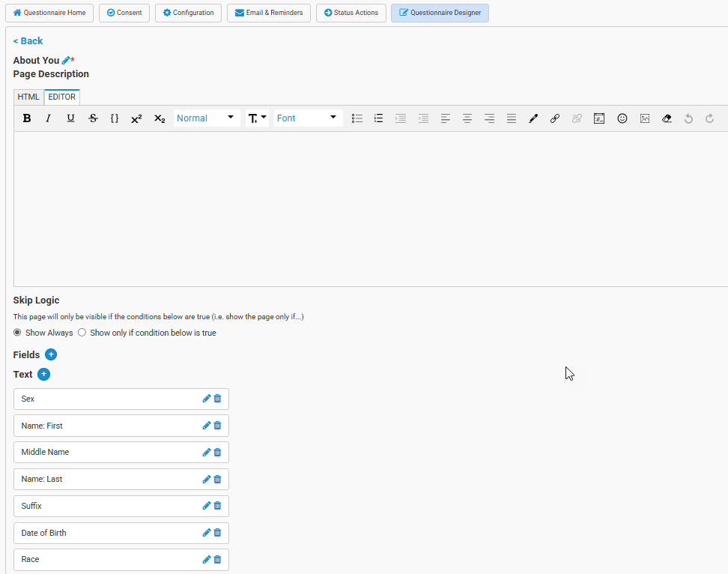The image size is (728, 574).
Task: Add a new field with plus icon next to Fields
Action: (51, 354)
